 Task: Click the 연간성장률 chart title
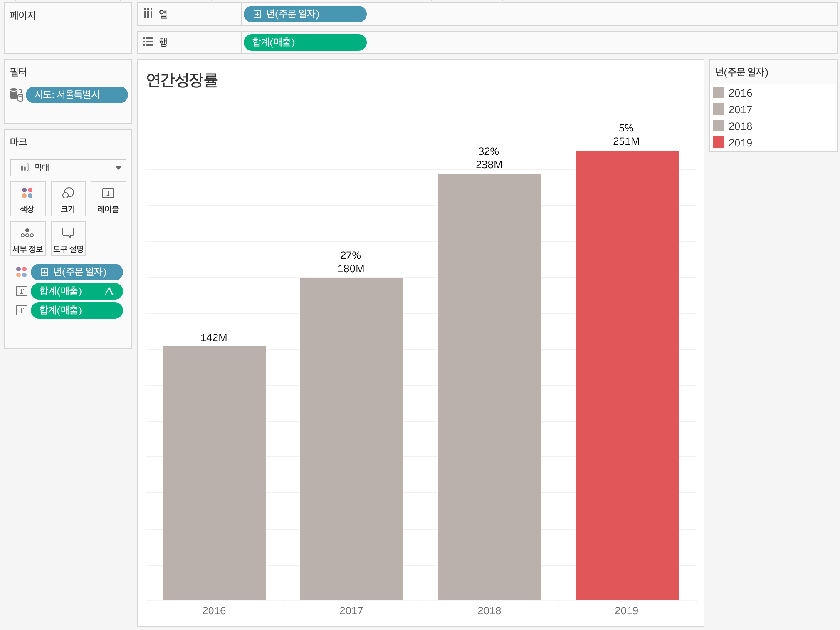(x=182, y=80)
